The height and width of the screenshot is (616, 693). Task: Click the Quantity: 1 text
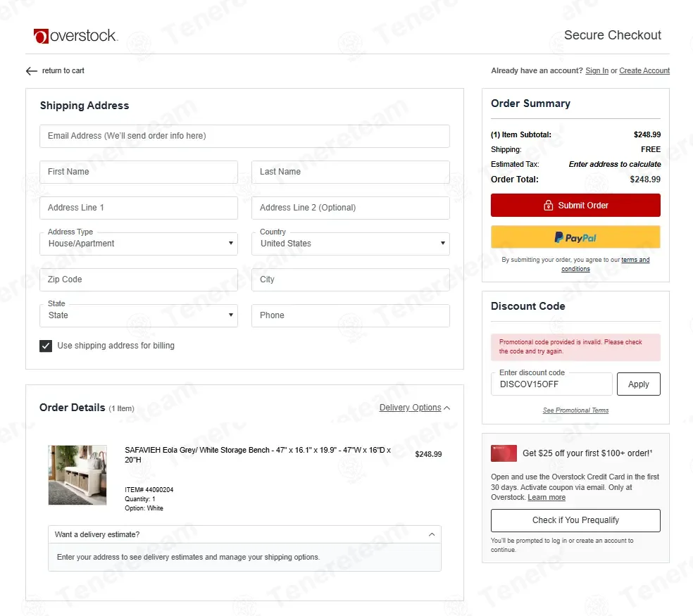[139, 499]
